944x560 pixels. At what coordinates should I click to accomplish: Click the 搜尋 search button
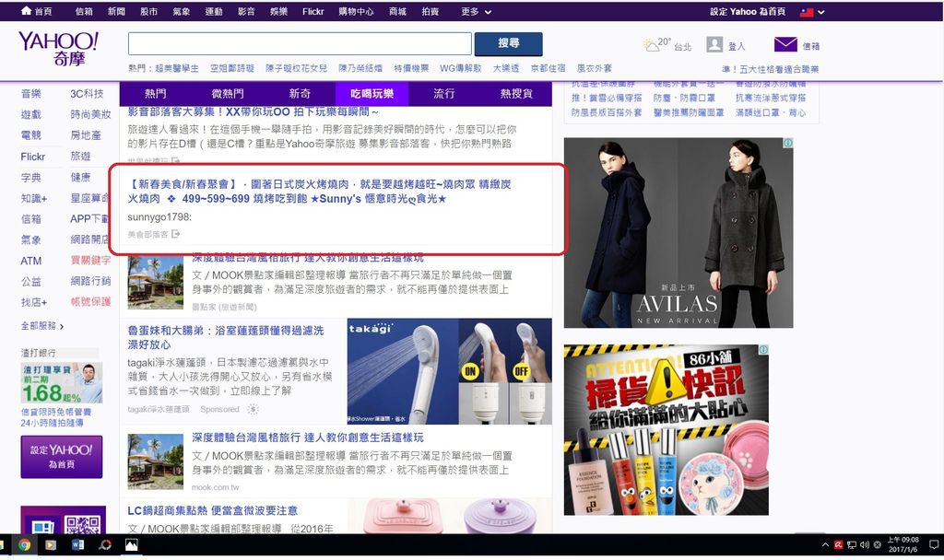pos(509,43)
